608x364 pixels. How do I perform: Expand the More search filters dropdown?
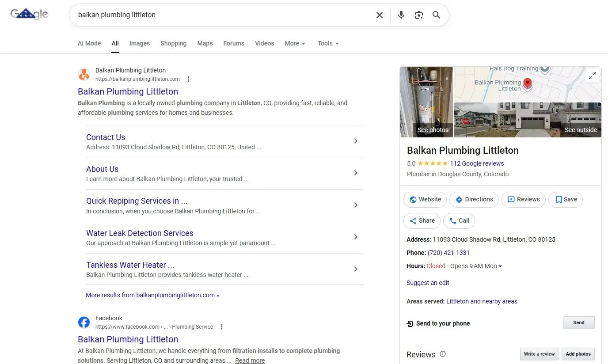coord(295,43)
